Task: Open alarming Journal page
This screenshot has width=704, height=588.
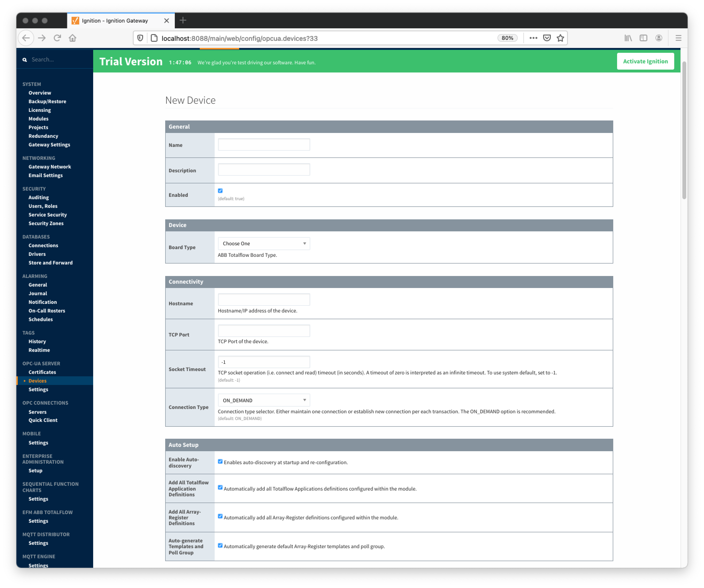Action: click(37, 294)
